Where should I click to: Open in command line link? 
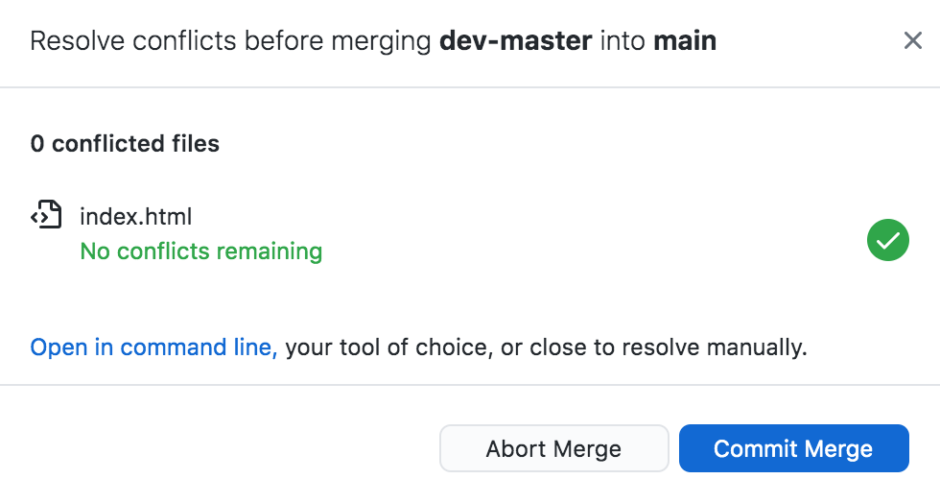(153, 347)
